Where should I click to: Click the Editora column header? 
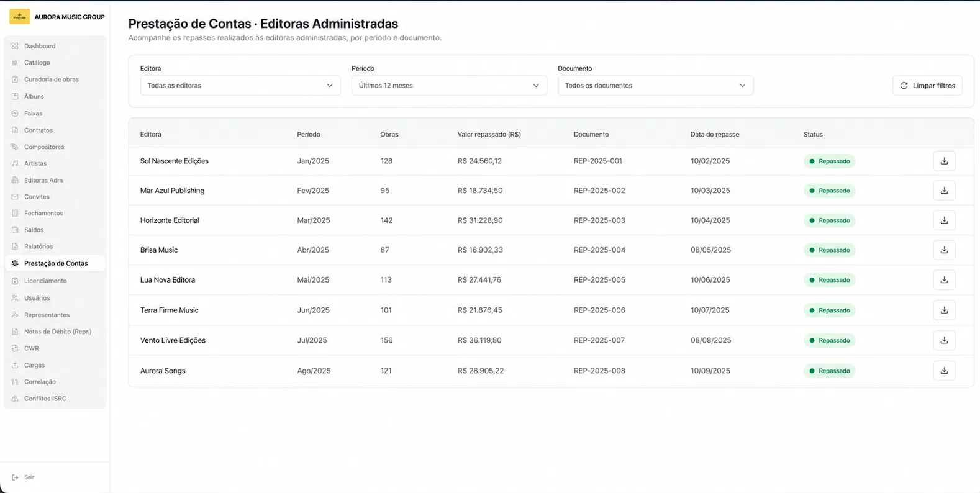151,134
